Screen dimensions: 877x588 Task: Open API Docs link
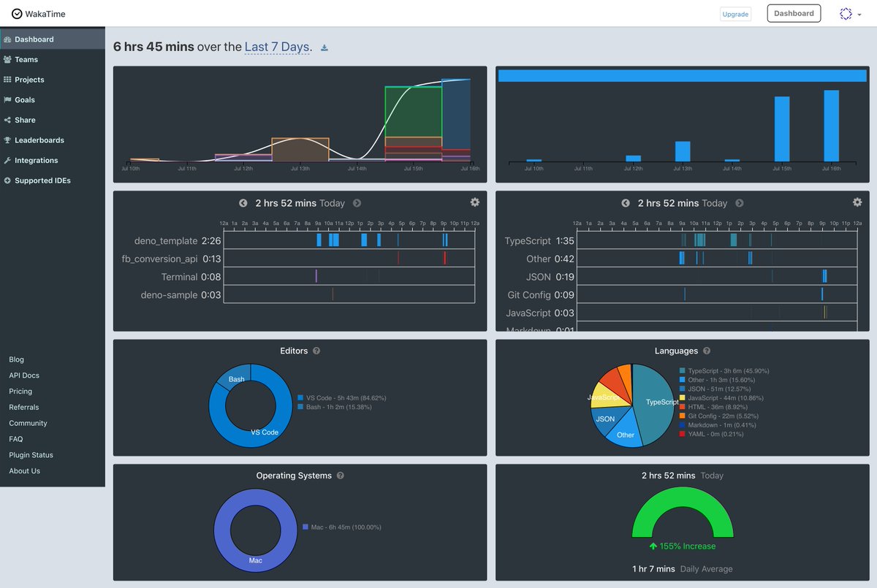click(x=24, y=375)
